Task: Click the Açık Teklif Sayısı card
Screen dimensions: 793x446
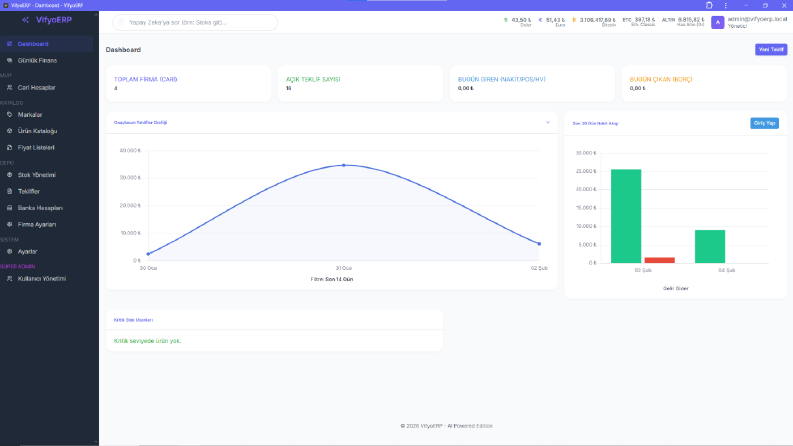Action: 361,83
